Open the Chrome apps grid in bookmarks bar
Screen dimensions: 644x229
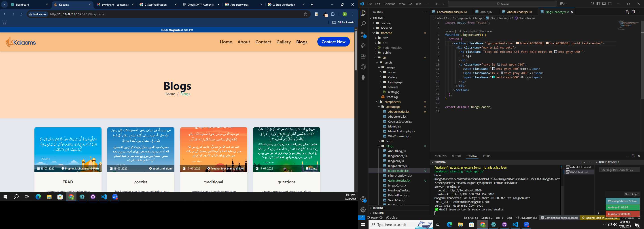pos(4,23)
